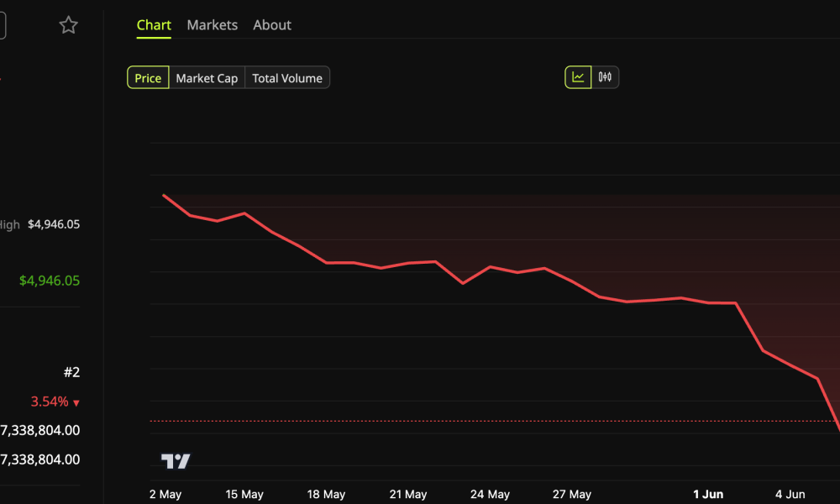The image size is (840, 504).
Task: Open the About tab
Action: tap(272, 24)
